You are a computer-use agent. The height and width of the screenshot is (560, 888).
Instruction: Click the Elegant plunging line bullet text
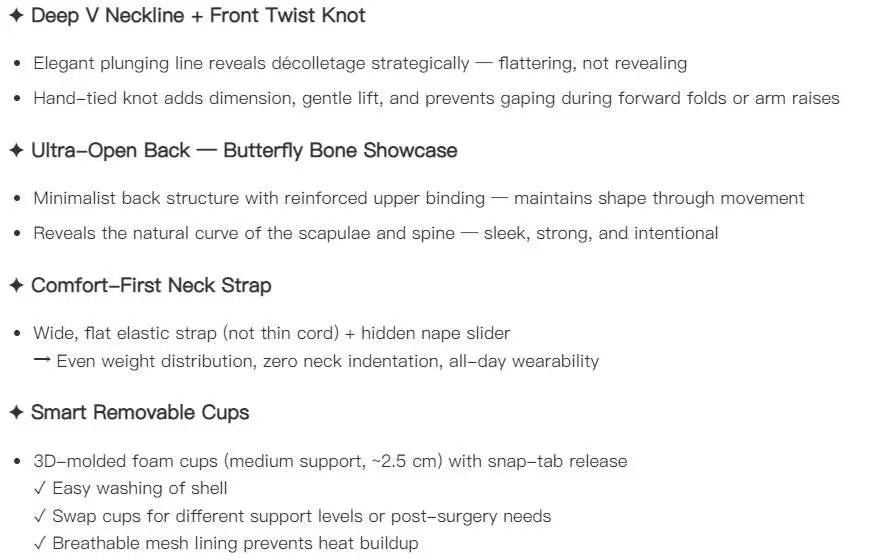(x=360, y=63)
